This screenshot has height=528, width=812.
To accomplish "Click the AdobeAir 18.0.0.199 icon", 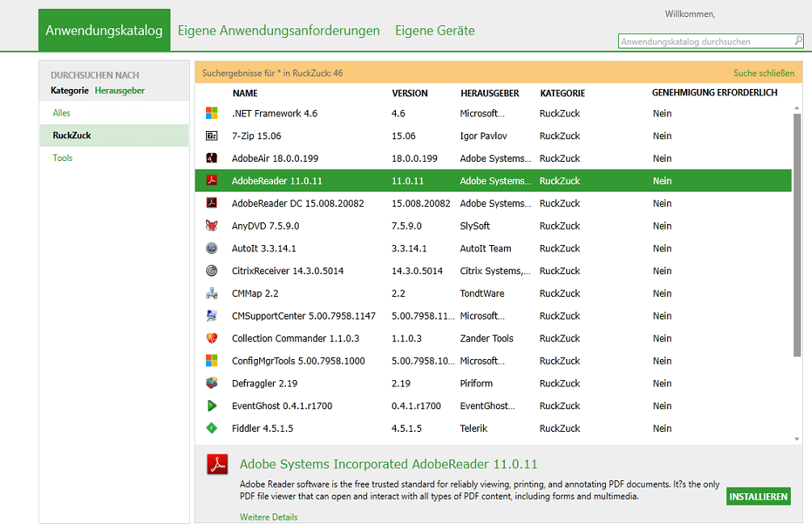I will 212,158.
